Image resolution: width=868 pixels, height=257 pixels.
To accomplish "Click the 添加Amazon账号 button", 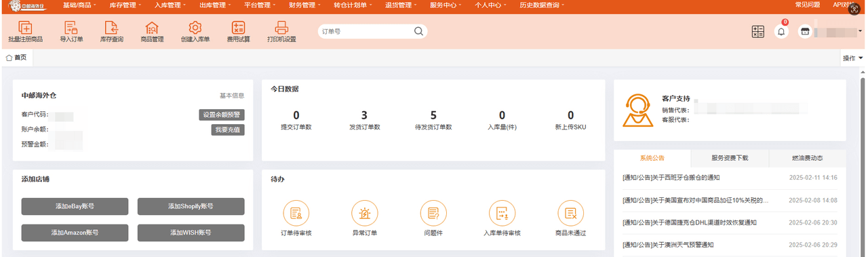I will click(x=75, y=233).
